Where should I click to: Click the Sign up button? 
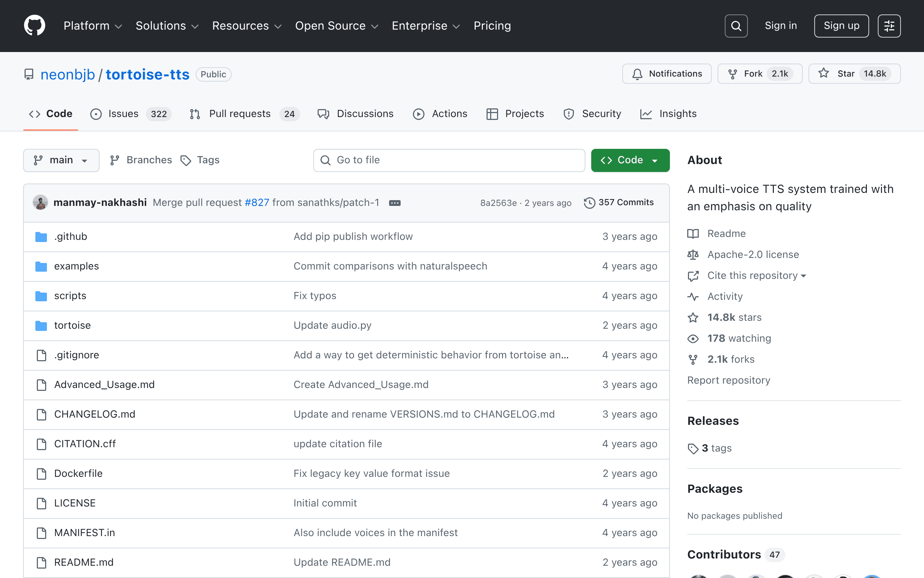click(x=842, y=26)
